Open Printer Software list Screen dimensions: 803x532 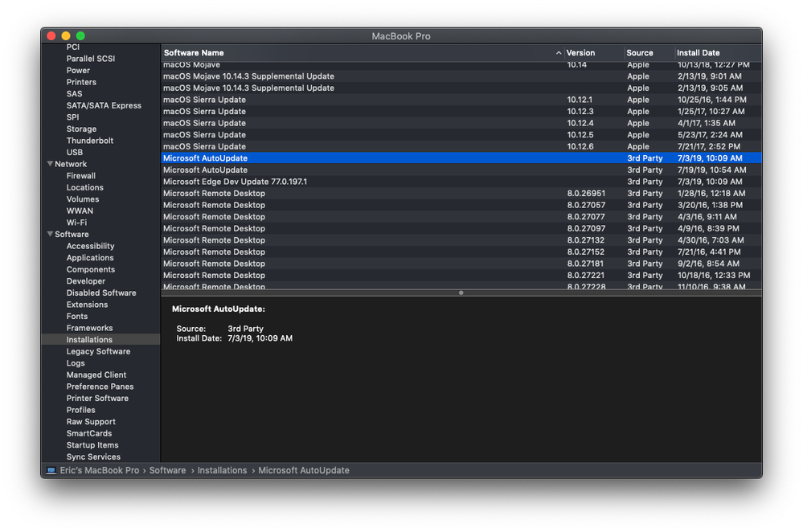coord(97,399)
